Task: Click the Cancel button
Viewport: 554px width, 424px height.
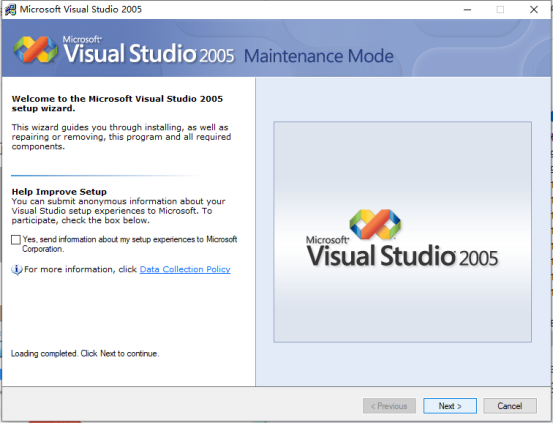Action: tap(509, 406)
